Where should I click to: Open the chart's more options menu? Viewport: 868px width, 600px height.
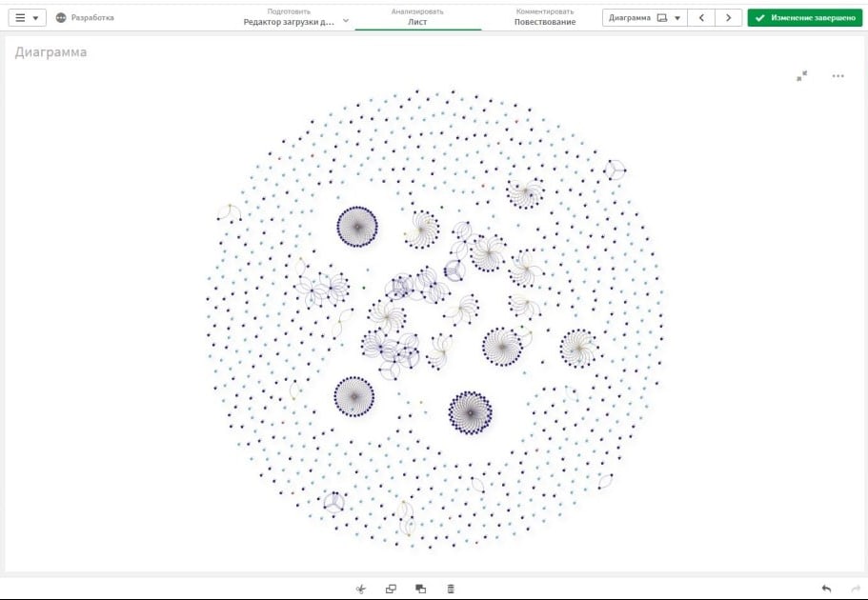point(838,76)
